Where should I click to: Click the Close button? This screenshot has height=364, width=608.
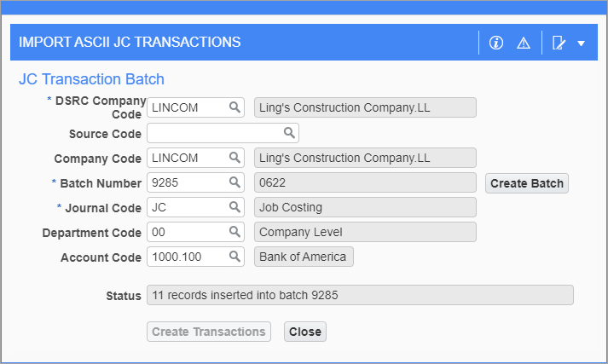pyautogui.click(x=305, y=332)
